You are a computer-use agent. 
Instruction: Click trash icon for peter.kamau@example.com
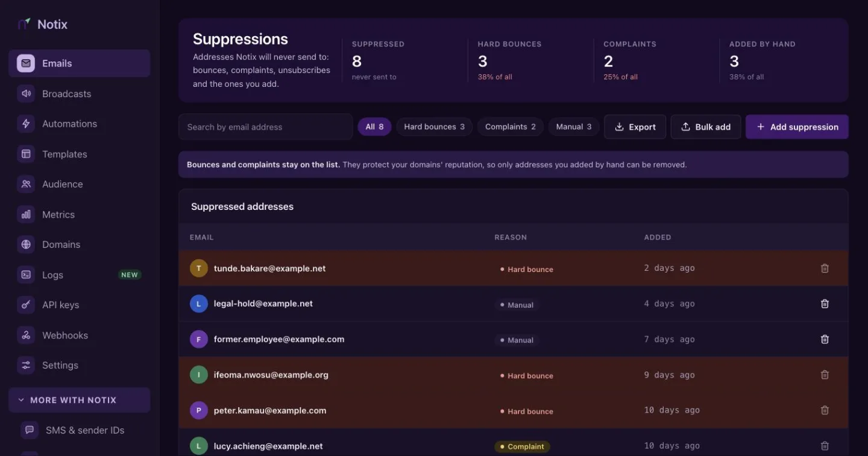coord(825,410)
